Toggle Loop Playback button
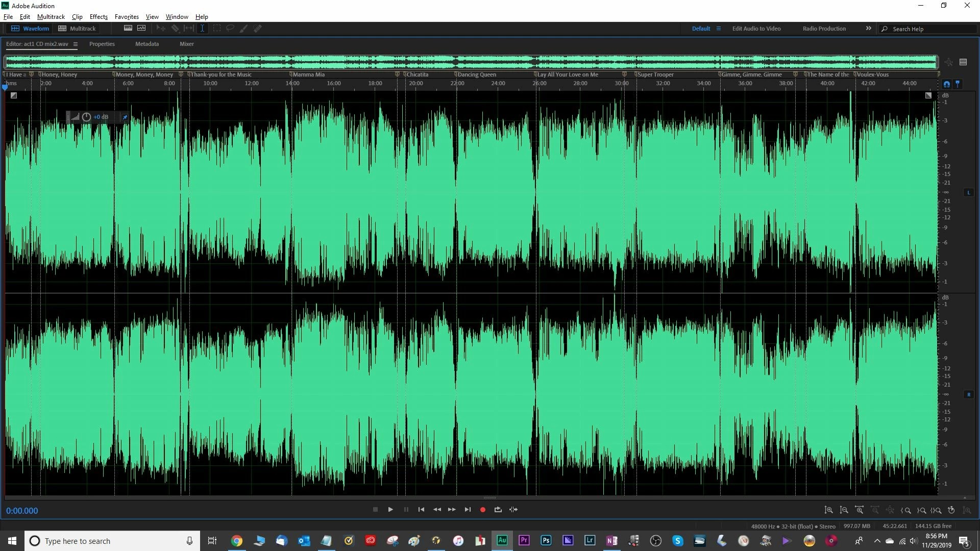The width and height of the screenshot is (980, 551). coord(498,510)
